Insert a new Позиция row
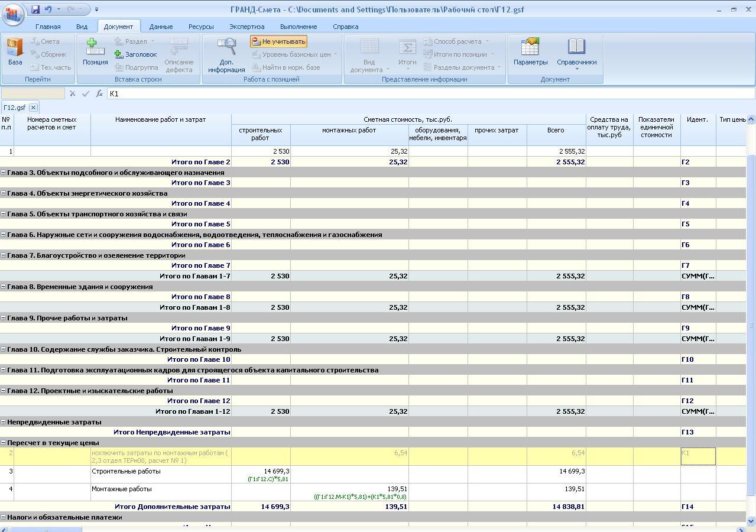Viewport: 756px width, 532px height. click(x=95, y=52)
